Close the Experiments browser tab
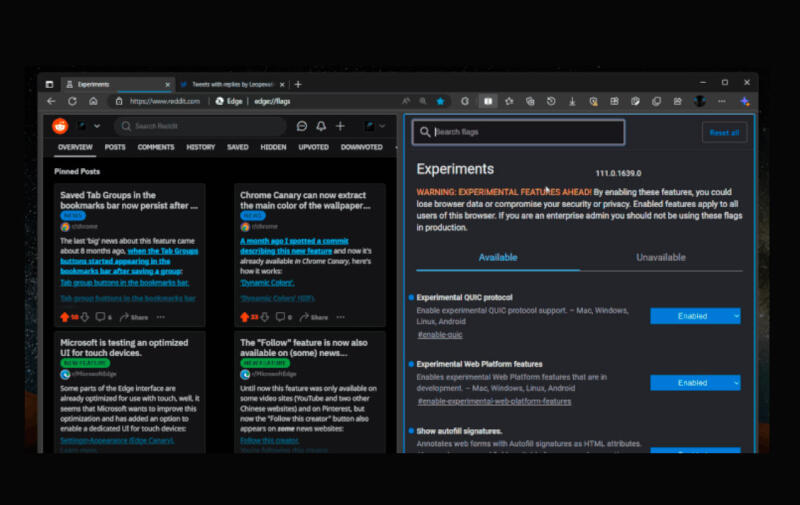The height and width of the screenshot is (505, 800). point(167,84)
